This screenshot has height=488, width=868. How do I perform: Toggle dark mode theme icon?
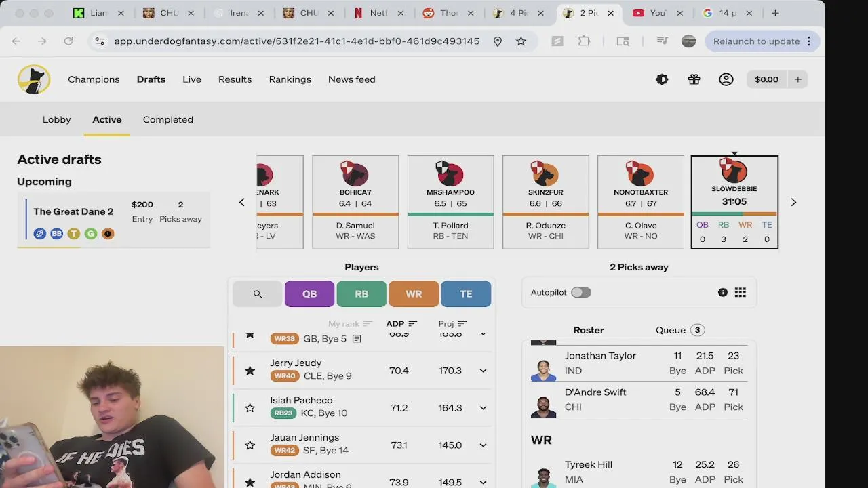click(x=662, y=79)
